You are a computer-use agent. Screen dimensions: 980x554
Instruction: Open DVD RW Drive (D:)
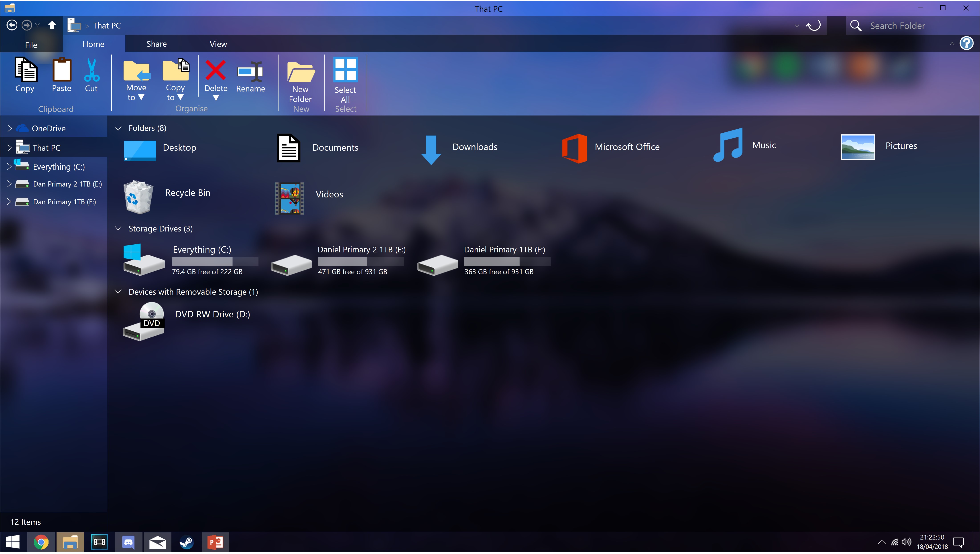(144, 321)
